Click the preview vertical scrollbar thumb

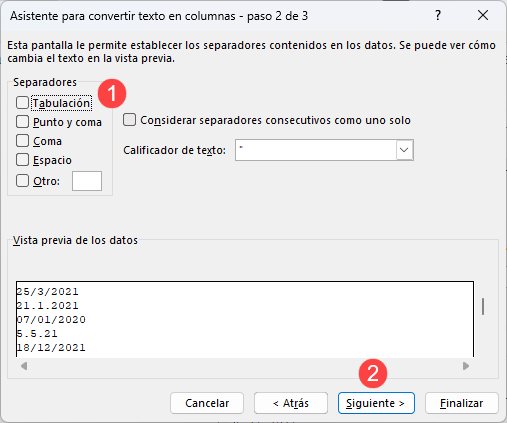[483, 306]
